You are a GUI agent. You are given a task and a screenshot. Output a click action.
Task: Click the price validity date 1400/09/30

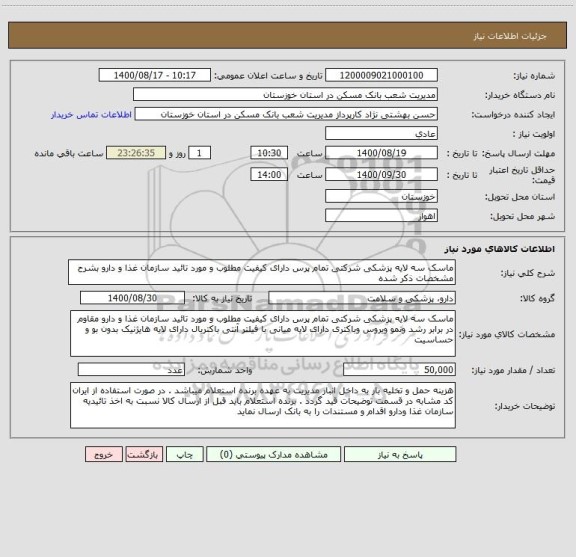pyautogui.click(x=381, y=175)
